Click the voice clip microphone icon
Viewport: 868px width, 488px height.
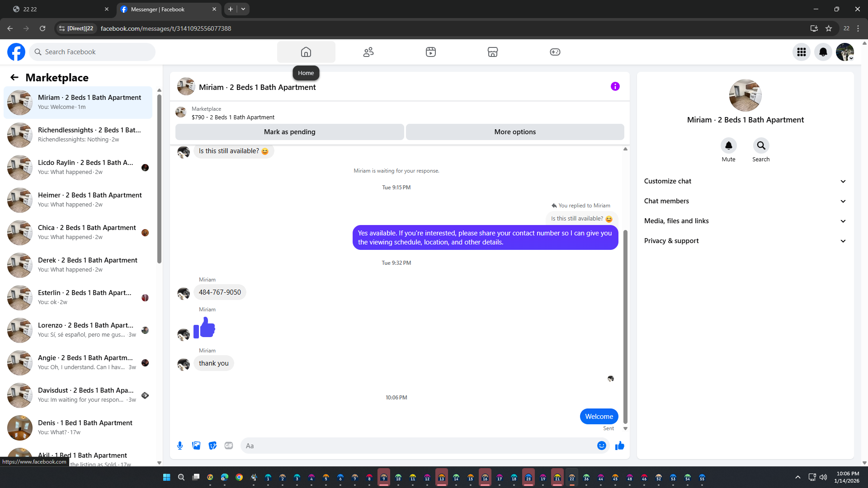[x=180, y=446]
